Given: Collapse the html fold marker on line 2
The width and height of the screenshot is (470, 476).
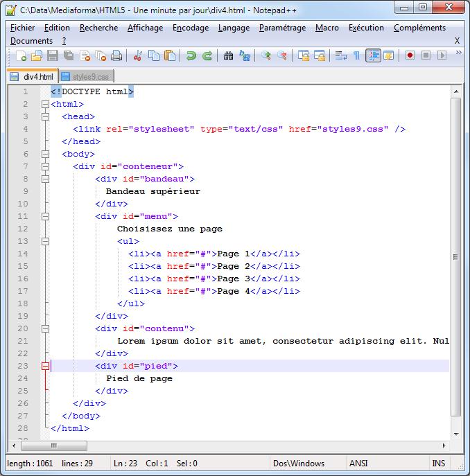Looking at the screenshot, I should point(45,105).
